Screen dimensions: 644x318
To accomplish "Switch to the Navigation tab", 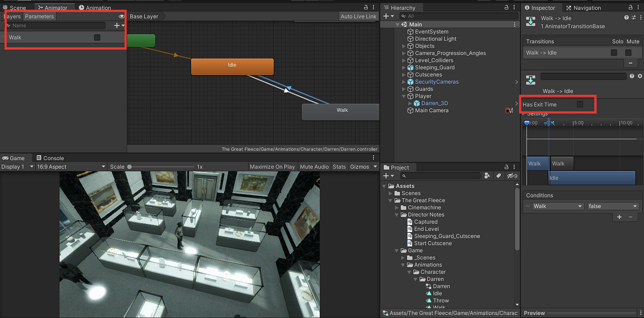I will [x=583, y=8].
